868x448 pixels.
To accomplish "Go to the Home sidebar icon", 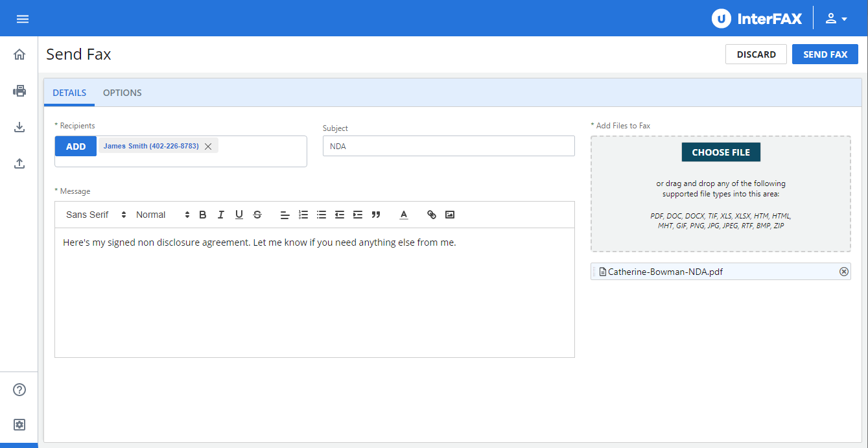I will (19, 54).
